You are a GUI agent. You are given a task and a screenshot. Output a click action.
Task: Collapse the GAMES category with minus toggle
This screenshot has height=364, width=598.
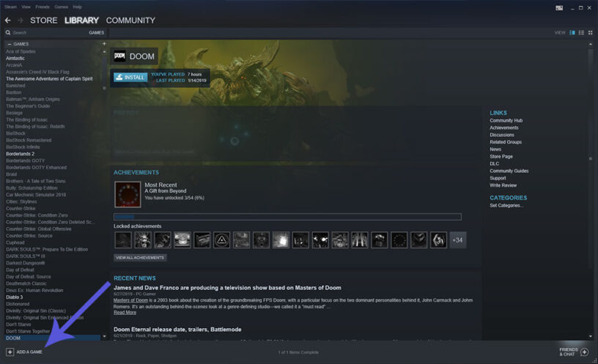point(10,44)
